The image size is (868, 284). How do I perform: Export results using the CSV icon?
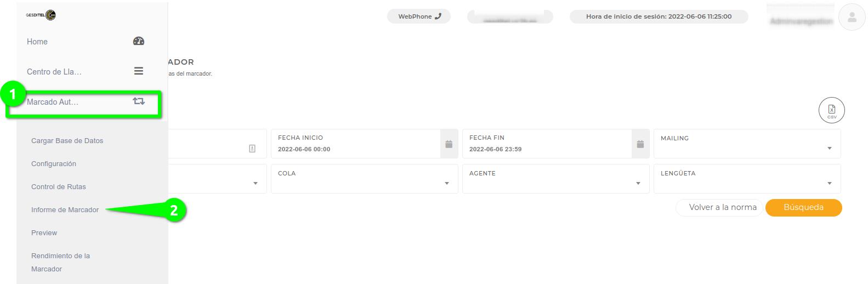coord(831,110)
